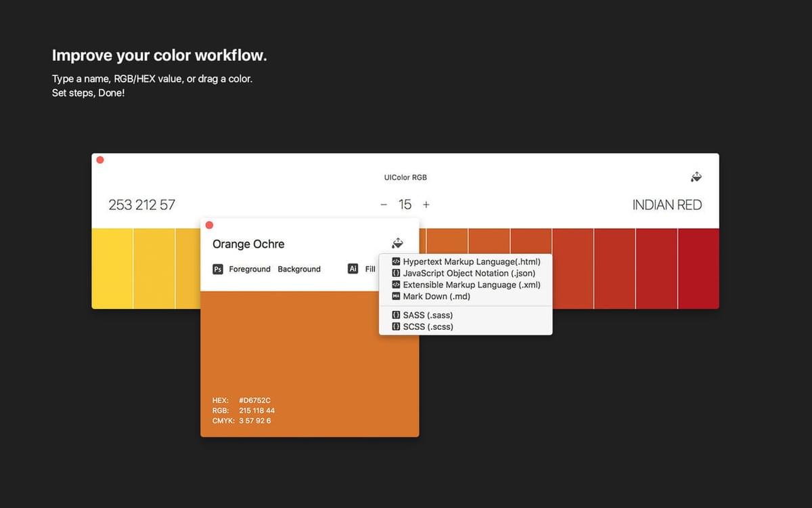Click the export icon in the main gradient window
Screen dimensions: 812x508
(696, 177)
